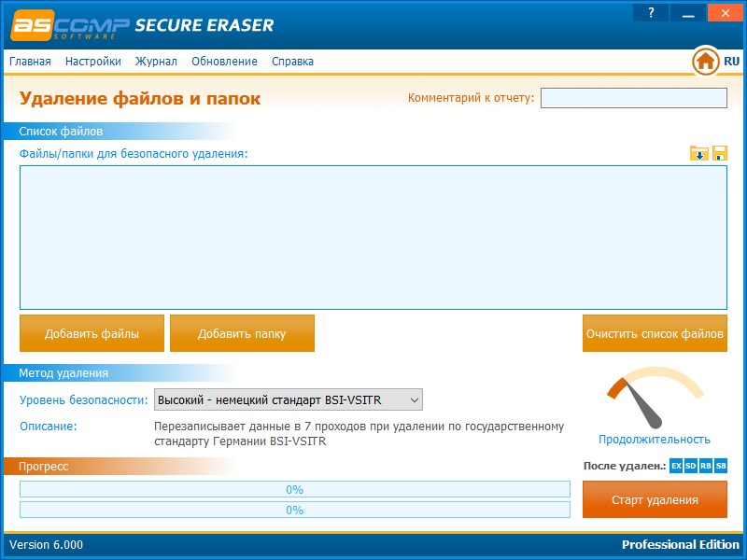Open the Журнал menu

(x=158, y=61)
